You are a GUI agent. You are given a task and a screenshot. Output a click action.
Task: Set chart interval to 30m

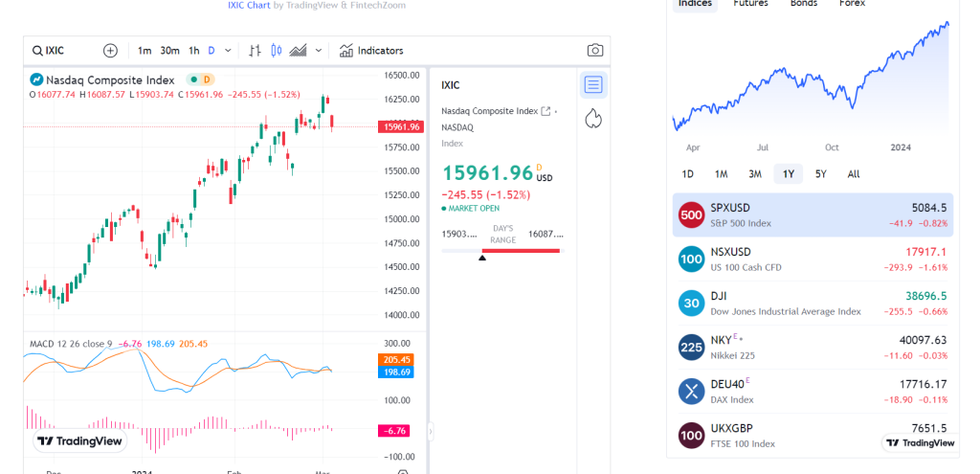click(169, 51)
